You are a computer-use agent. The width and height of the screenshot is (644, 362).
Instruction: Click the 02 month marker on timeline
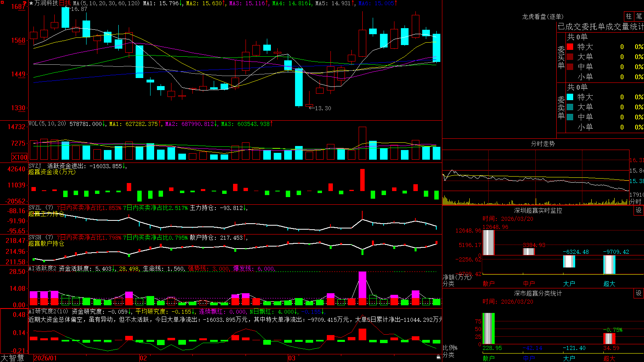[x=143, y=358]
